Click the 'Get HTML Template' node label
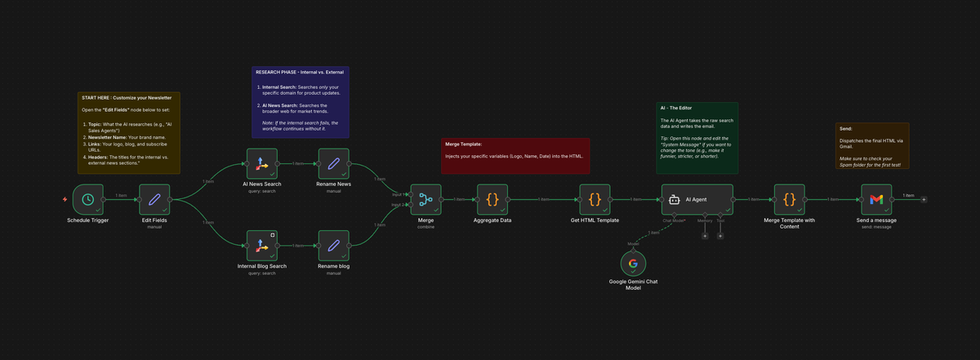This screenshot has height=360, width=980. (595, 220)
